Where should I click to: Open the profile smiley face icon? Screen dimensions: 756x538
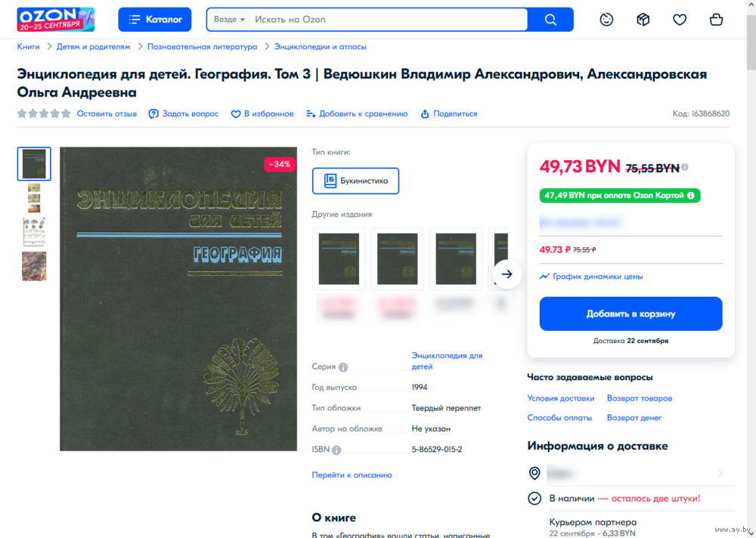[x=606, y=20]
